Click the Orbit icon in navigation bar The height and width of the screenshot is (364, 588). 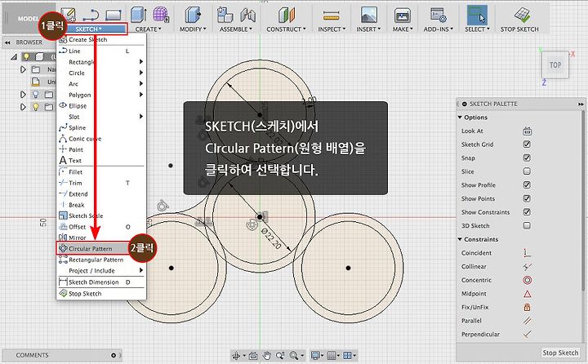click(236, 355)
